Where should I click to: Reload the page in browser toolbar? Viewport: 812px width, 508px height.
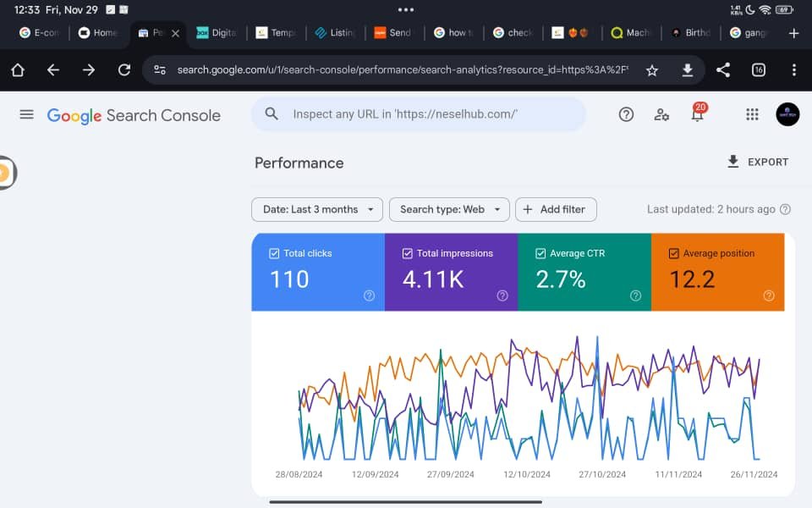[124, 70]
